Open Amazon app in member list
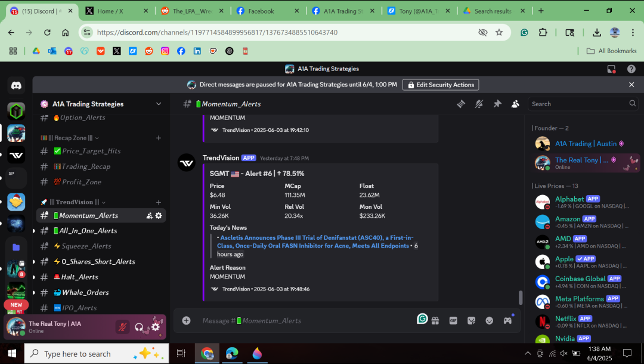The image size is (644, 364). [586, 222]
